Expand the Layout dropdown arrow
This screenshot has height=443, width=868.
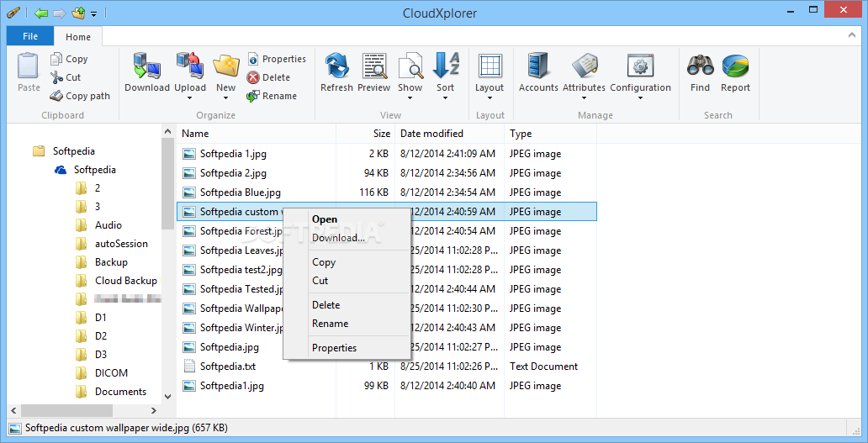pyautogui.click(x=490, y=98)
